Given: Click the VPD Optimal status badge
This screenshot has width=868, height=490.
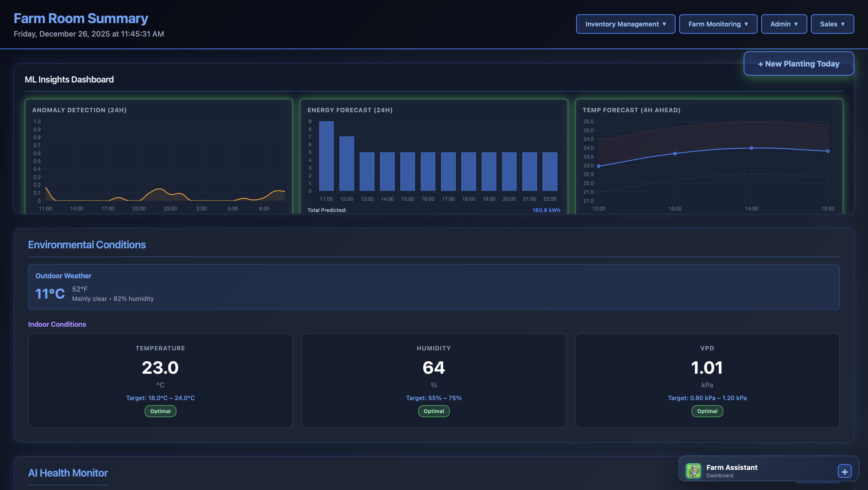Looking at the screenshot, I should tap(707, 411).
